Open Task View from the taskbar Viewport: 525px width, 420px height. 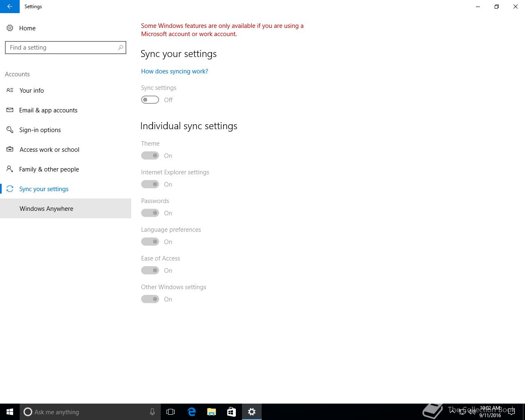pos(171,412)
